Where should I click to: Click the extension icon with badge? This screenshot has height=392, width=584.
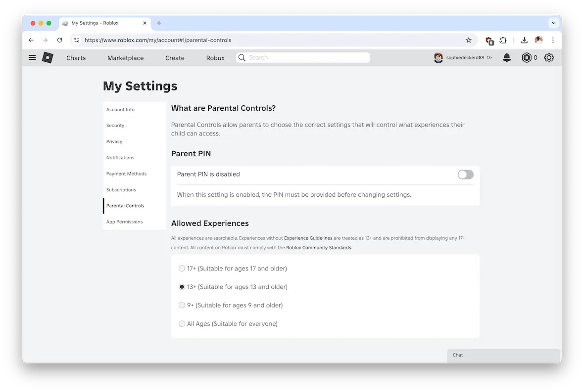pyautogui.click(x=489, y=41)
